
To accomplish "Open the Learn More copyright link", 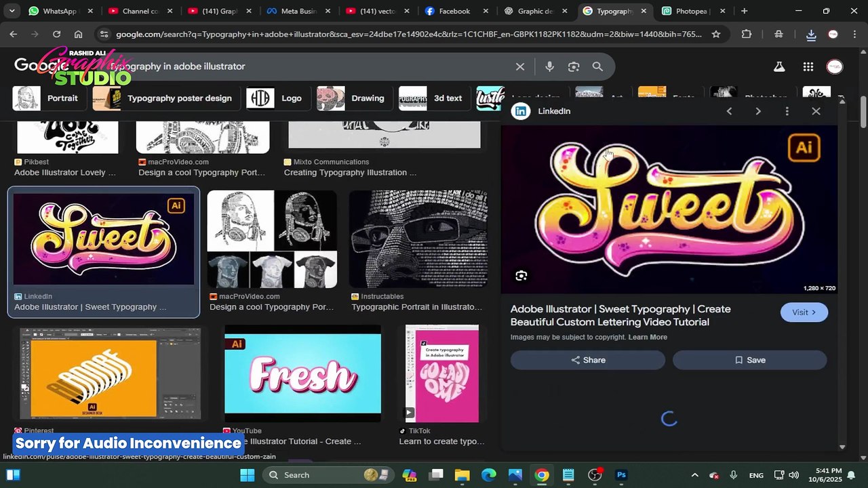I will (648, 337).
